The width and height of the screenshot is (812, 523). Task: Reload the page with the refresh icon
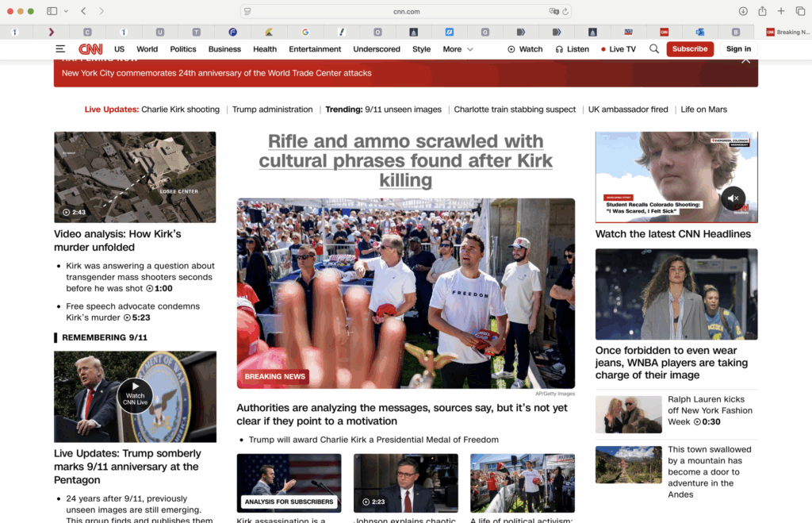565,11
